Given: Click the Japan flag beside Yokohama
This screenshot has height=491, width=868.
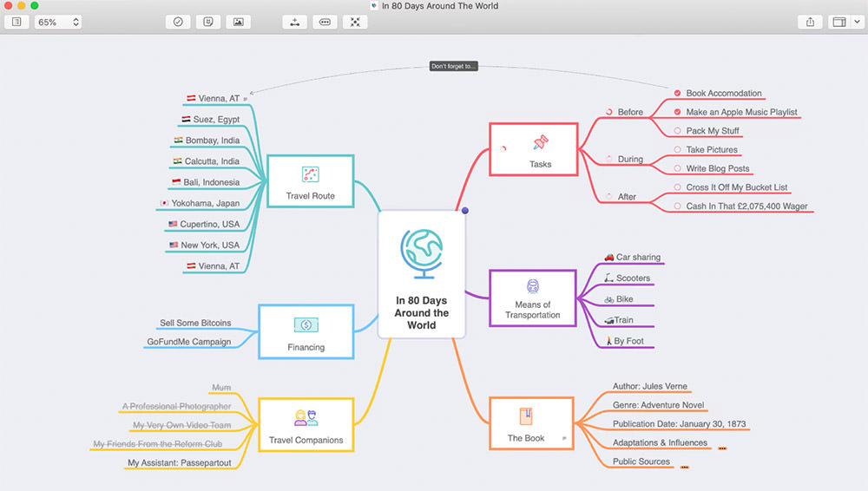Looking at the screenshot, I should click(x=164, y=203).
